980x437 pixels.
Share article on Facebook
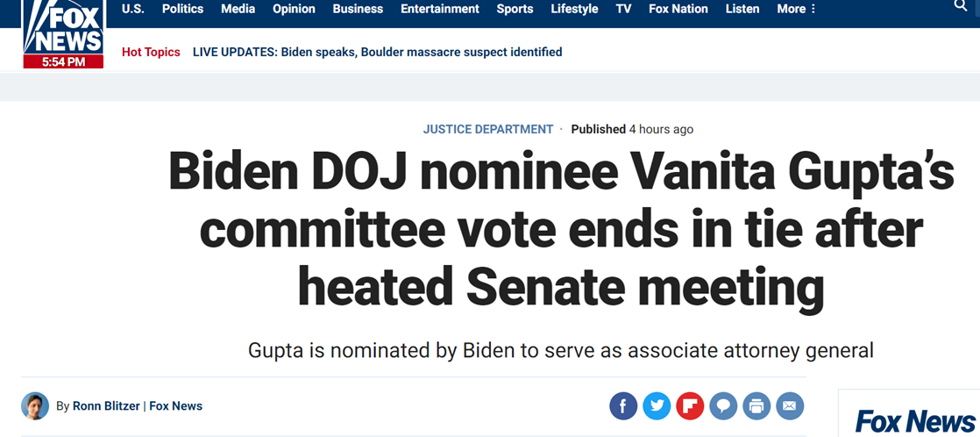[x=623, y=406]
